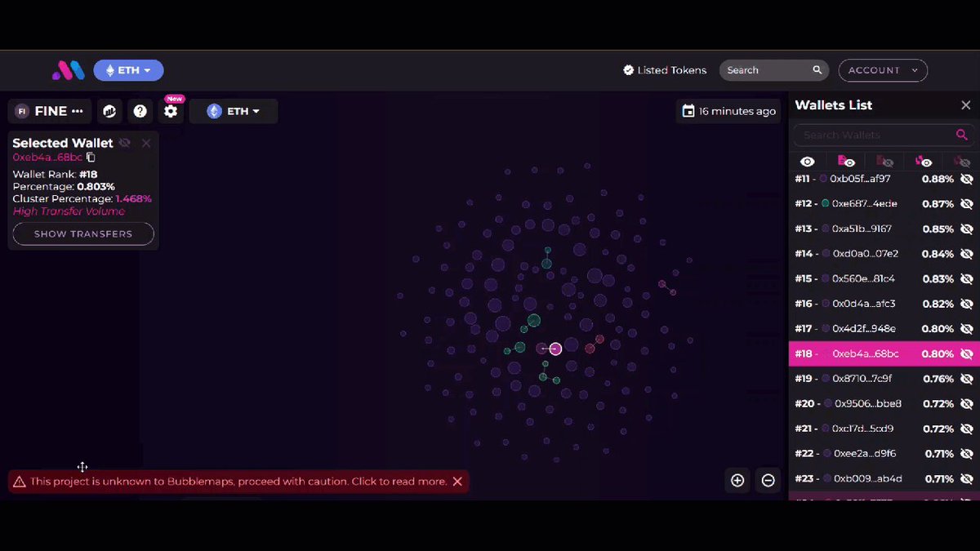Click the Bubblemaps logo in header
The width and height of the screenshot is (980, 551).
[69, 70]
